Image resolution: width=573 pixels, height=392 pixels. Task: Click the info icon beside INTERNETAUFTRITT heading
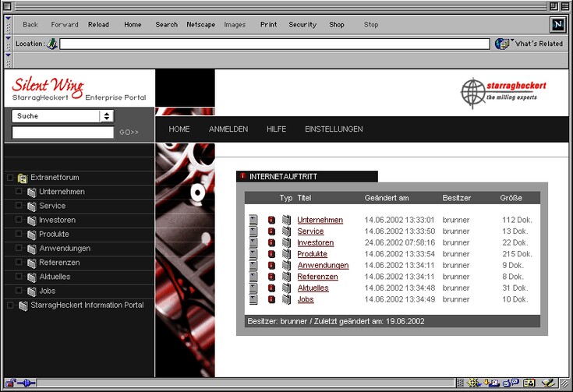pyautogui.click(x=242, y=176)
